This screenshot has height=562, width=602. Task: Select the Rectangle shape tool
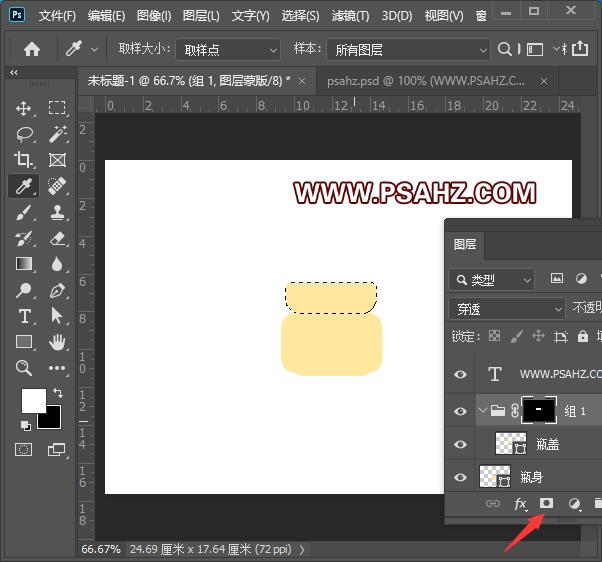tap(24, 342)
